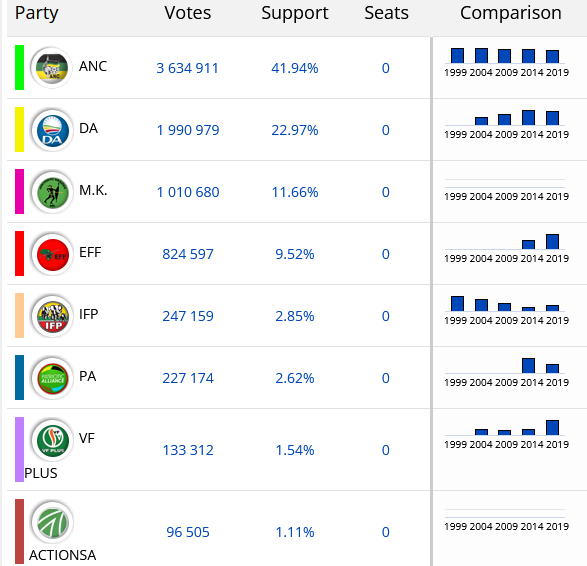Click DA support 22.97%
587x566 pixels.
[x=295, y=130]
